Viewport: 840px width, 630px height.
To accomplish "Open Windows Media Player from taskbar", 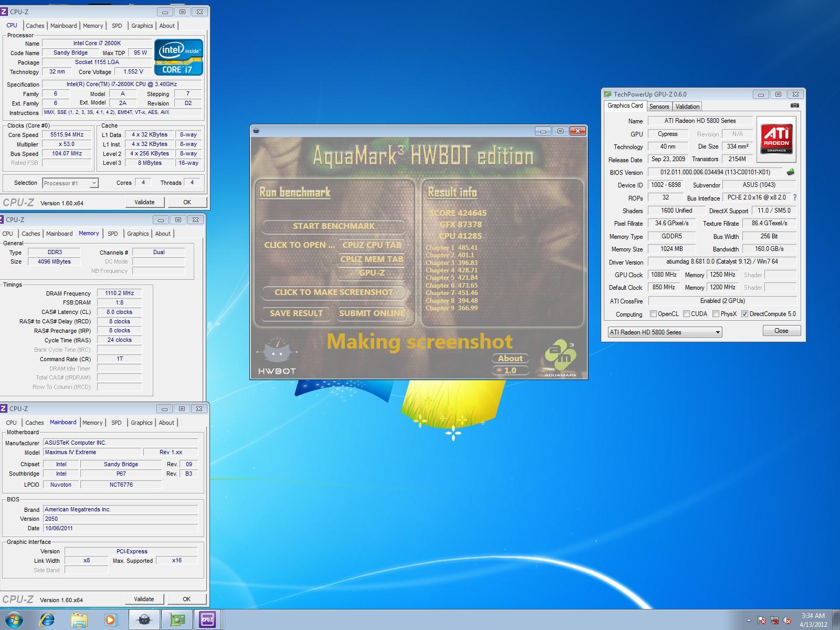I will coord(111,620).
